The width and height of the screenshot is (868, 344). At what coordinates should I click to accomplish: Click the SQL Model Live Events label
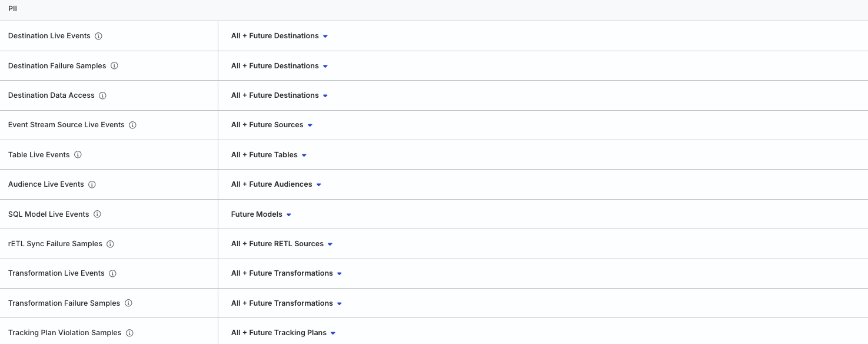coord(49,214)
